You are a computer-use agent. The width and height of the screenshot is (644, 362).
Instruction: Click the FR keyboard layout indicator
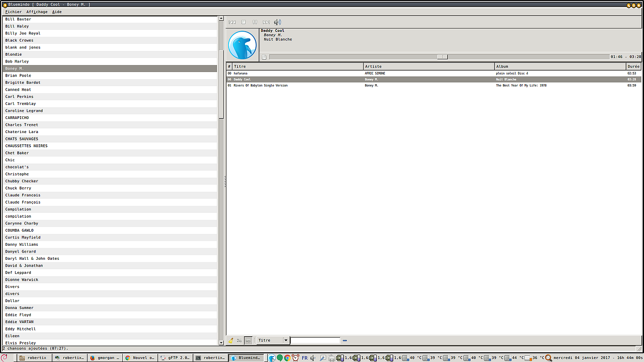(304, 358)
